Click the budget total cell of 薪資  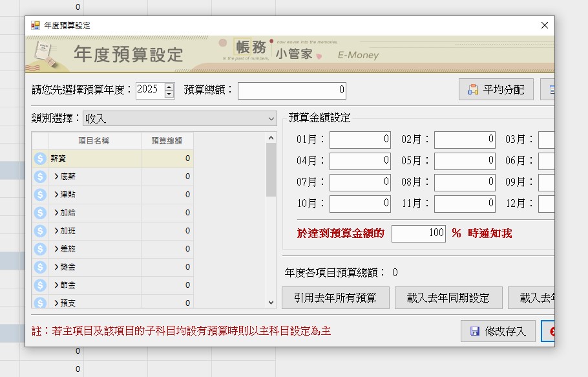pyautogui.click(x=167, y=158)
